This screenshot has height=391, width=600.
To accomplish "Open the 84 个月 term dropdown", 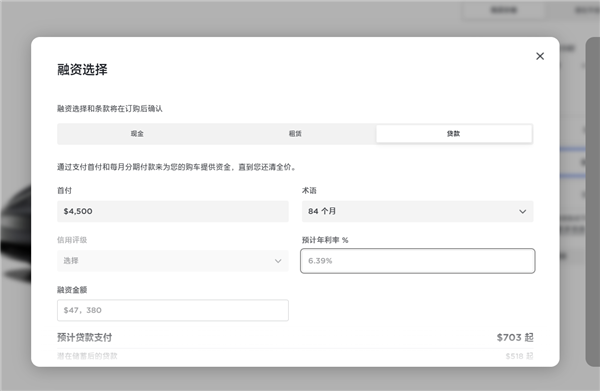I will 417,211.
